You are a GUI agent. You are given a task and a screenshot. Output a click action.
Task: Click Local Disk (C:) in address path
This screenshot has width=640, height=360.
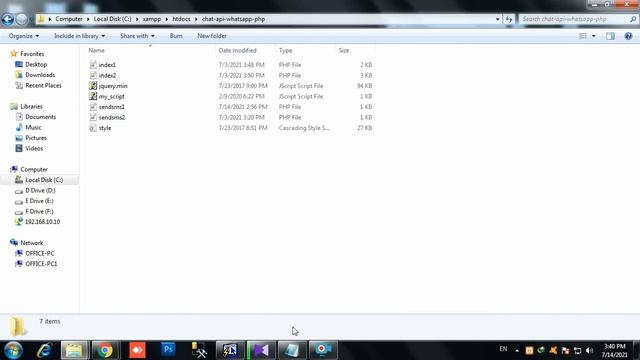click(x=112, y=19)
